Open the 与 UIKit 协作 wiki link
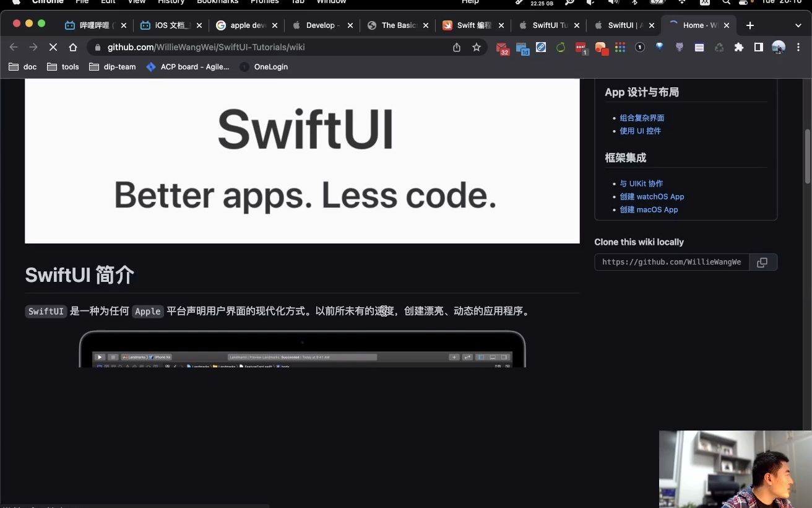Screen dimensions: 812x508 click(x=641, y=183)
